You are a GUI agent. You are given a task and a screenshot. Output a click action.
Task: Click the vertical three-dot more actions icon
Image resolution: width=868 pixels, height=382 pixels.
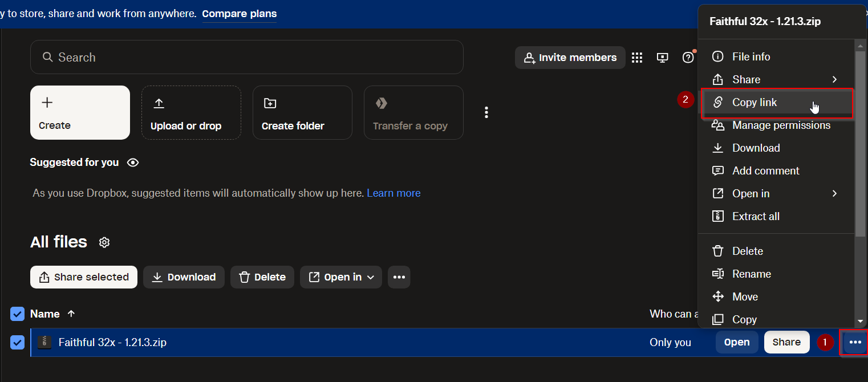click(x=486, y=112)
